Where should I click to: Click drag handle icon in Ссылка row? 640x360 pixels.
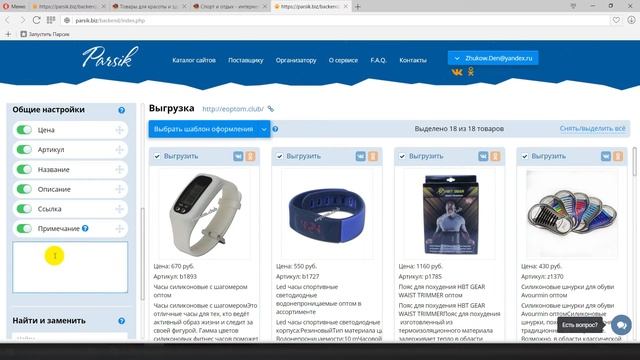pyautogui.click(x=119, y=209)
